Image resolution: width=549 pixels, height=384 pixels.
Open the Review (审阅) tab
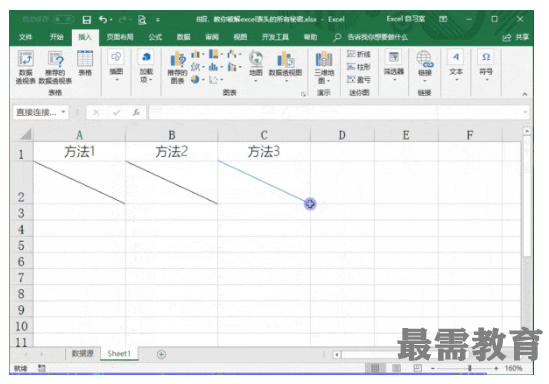pos(212,37)
